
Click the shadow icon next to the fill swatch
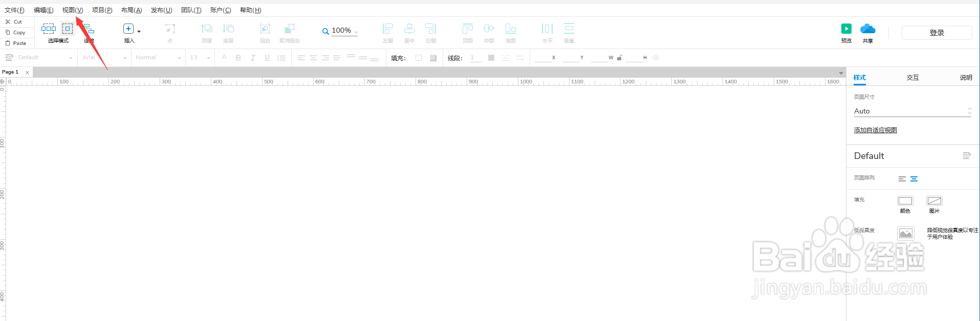point(433,58)
